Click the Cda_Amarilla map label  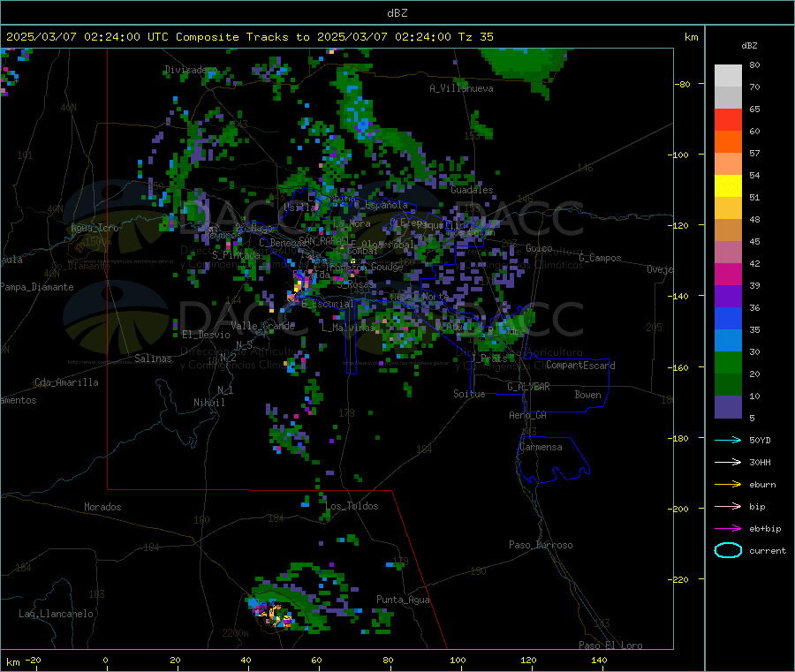pos(66,382)
